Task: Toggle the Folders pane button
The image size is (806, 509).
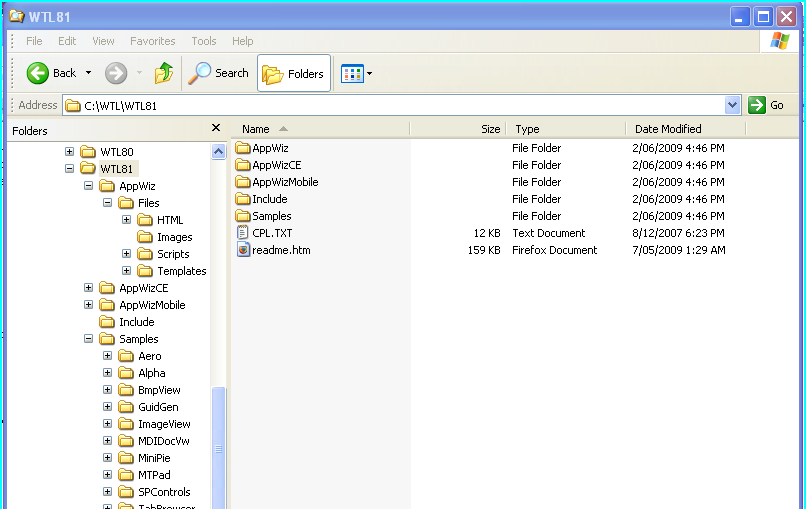Action: coord(294,73)
